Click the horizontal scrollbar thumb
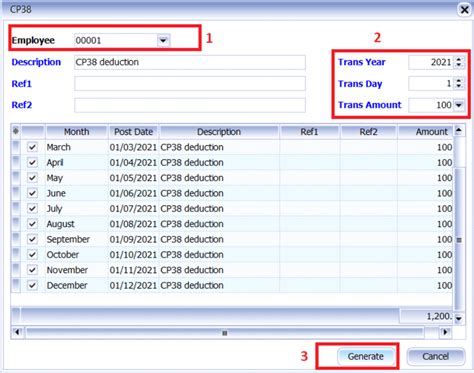Screen dimensions: 474x373 tap(225, 332)
